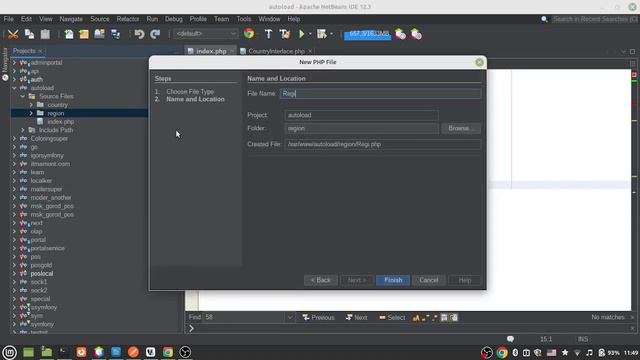Select the Coloringsuper project row
The height and width of the screenshot is (360, 640).
[49, 139]
